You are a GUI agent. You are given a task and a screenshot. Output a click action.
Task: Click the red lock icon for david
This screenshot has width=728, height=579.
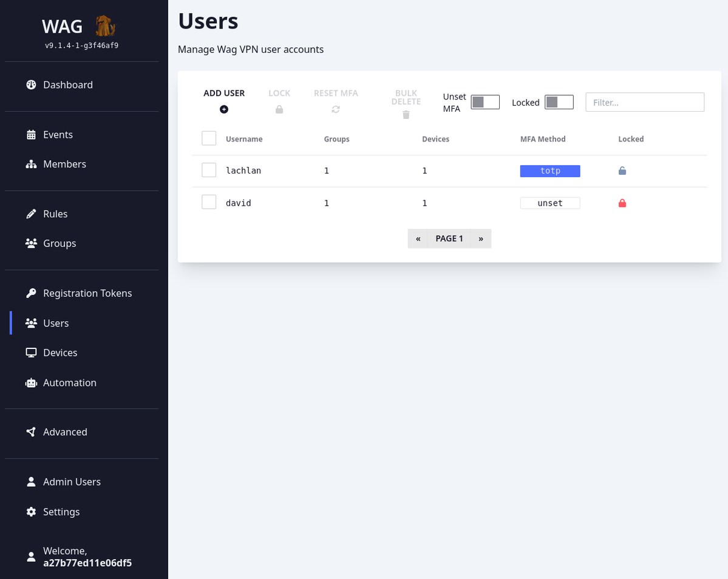point(622,203)
